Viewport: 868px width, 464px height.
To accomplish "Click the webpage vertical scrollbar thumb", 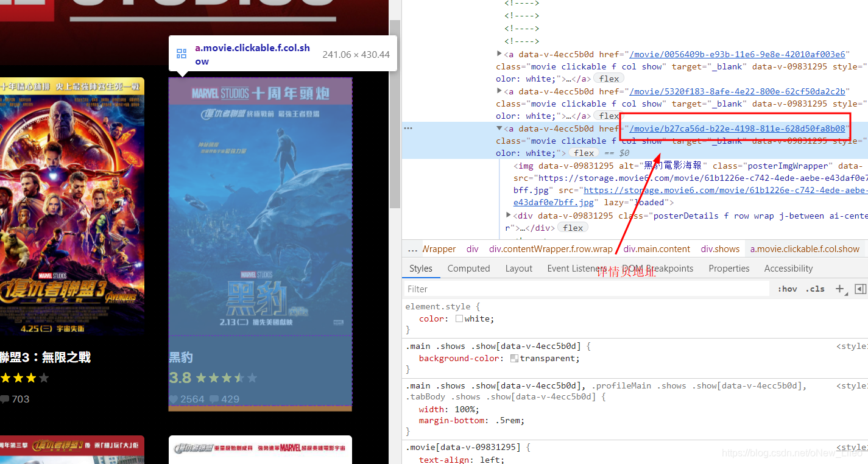I will pos(395,114).
